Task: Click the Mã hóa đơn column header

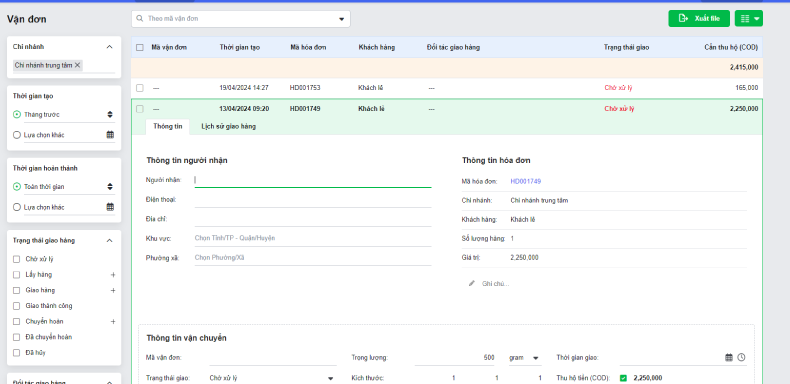Action: [308, 47]
